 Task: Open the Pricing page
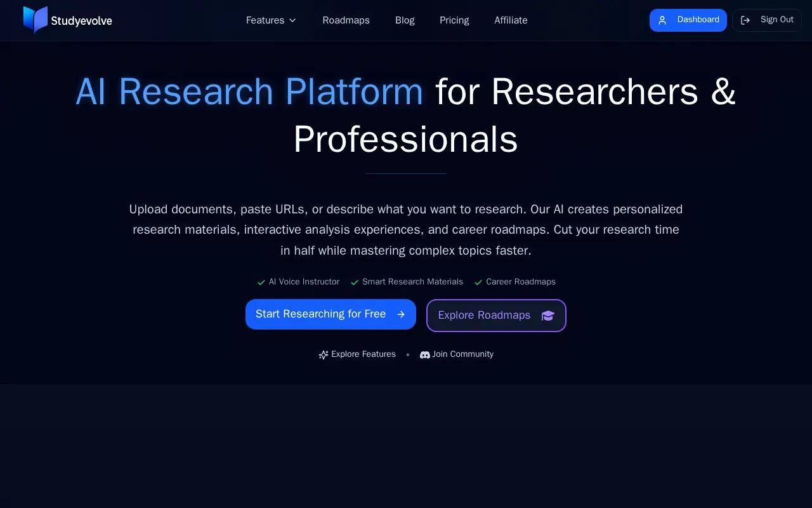click(x=454, y=20)
